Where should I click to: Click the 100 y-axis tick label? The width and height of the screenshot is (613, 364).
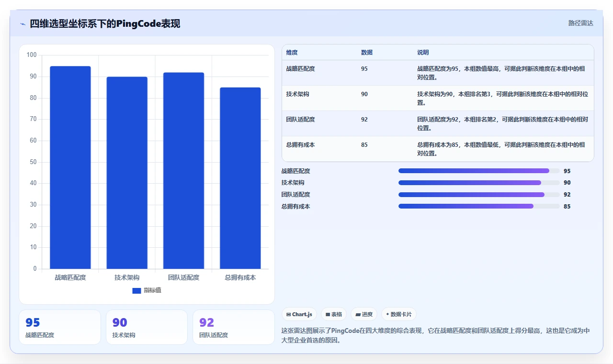[x=32, y=55]
